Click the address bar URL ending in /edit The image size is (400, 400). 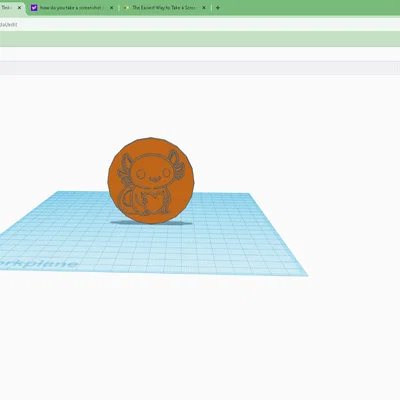pyautogui.click(x=9, y=25)
